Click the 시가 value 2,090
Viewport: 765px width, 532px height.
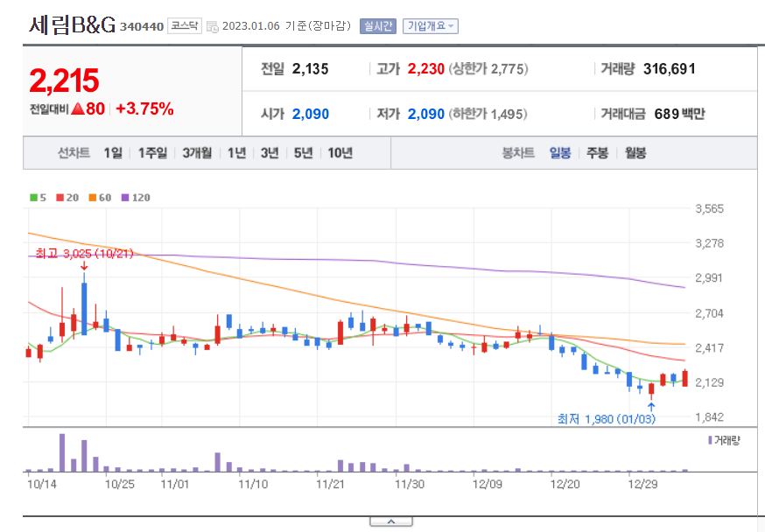(311, 114)
